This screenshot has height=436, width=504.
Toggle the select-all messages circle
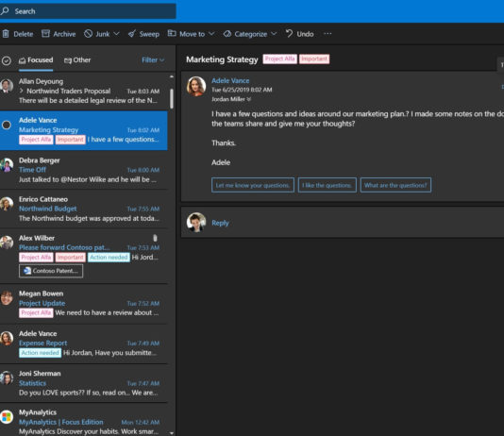7,60
